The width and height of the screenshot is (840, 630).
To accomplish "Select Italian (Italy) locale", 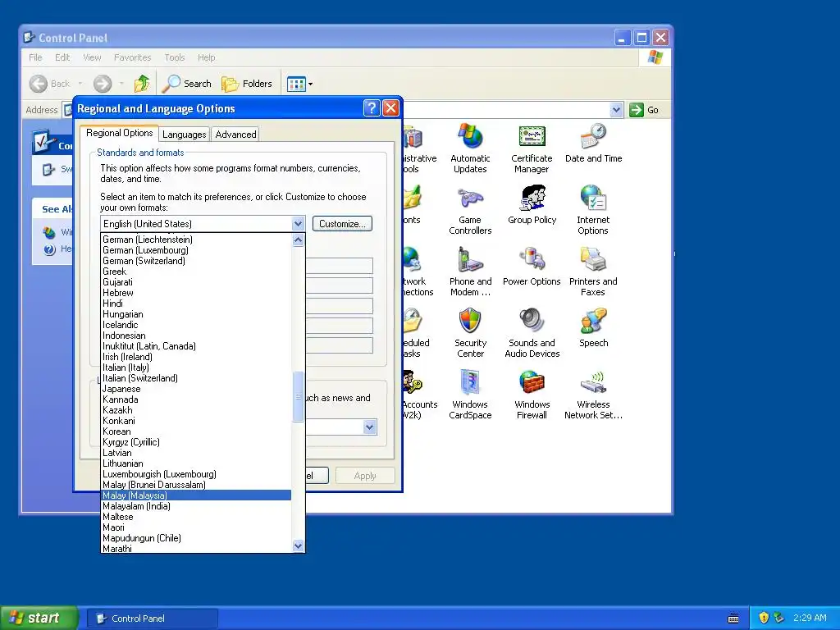I will tap(196, 367).
